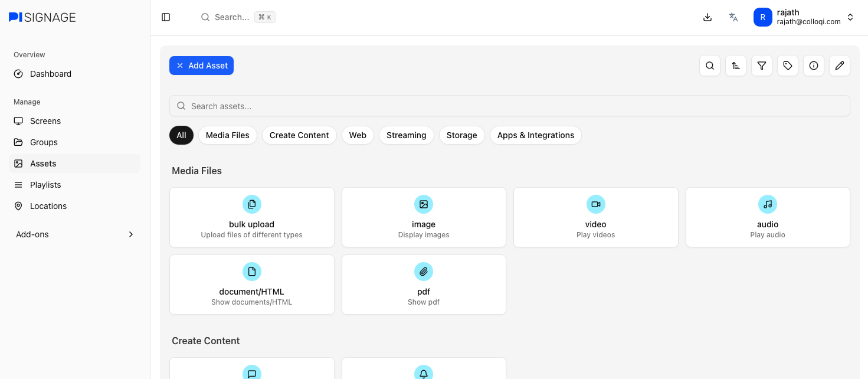Select the Media Files filter tab

pos(228,135)
